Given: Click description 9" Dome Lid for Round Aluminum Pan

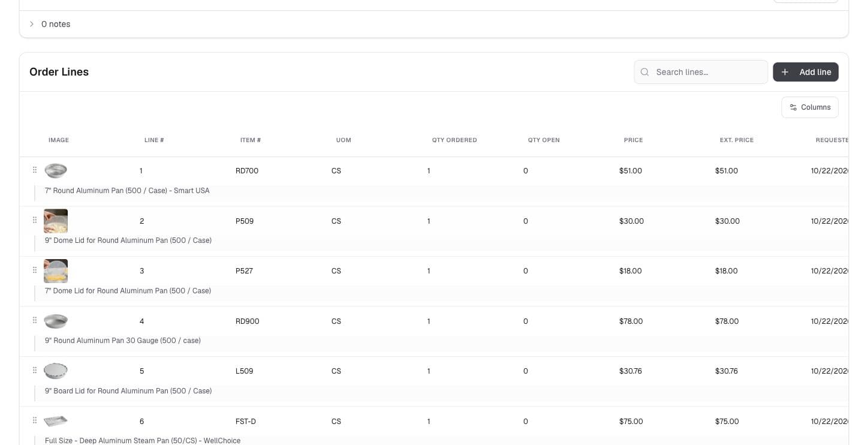Looking at the screenshot, I should (128, 240).
